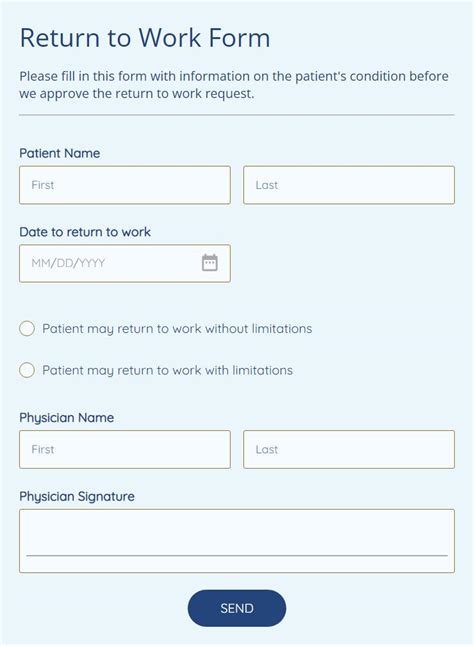Click the 'Patient Name' field label

(x=60, y=153)
